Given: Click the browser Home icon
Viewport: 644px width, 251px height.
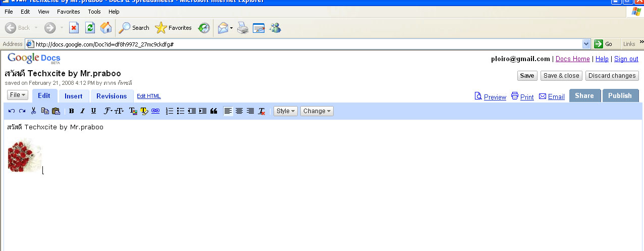Looking at the screenshot, I should coord(106,28).
